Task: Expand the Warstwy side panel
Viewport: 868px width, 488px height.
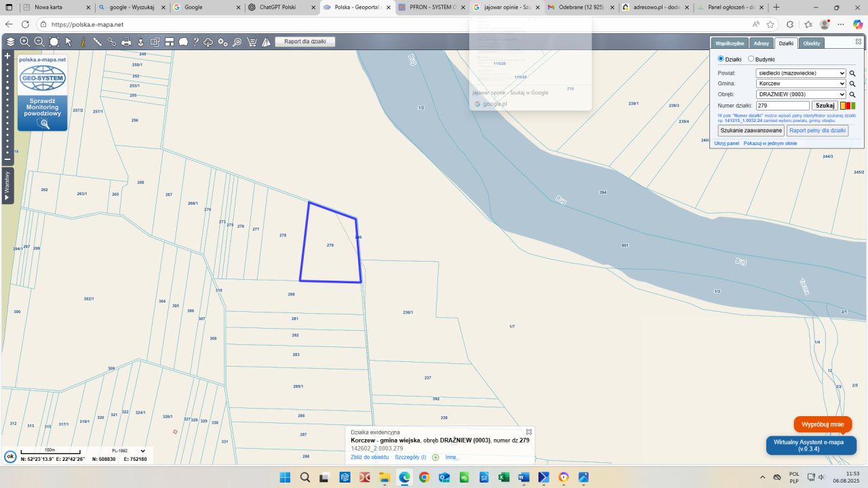Action: point(7,186)
